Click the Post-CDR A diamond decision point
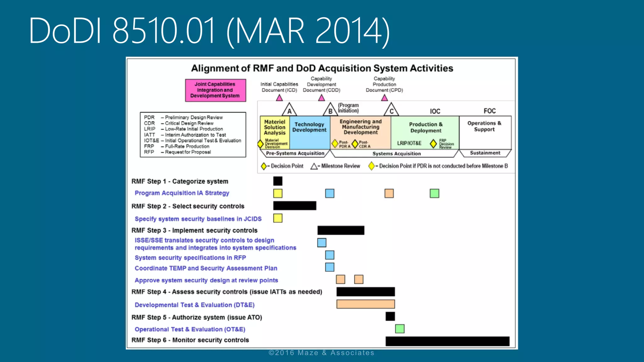644x362 pixels. click(355, 144)
